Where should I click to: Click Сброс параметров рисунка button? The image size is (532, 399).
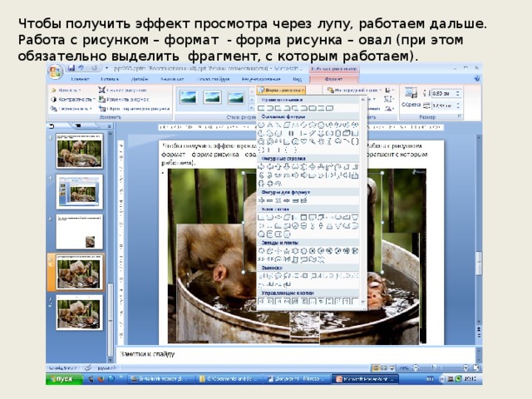(x=134, y=109)
